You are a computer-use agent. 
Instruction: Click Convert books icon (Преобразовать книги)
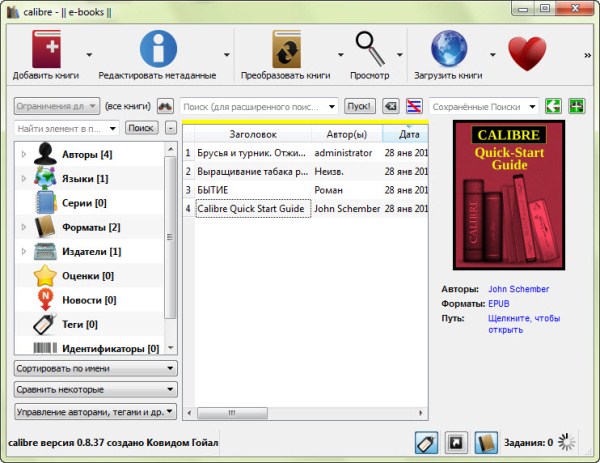coord(285,49)
